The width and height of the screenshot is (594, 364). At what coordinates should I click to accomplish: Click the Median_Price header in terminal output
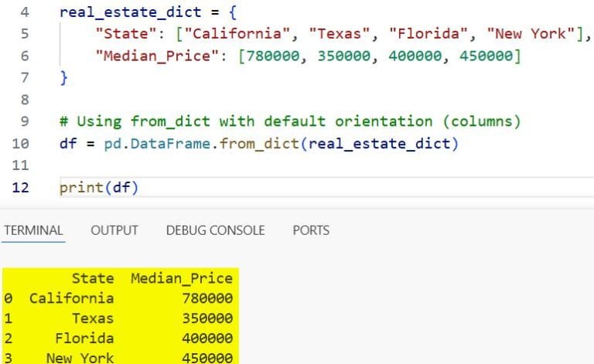click(x=182, y=278)
